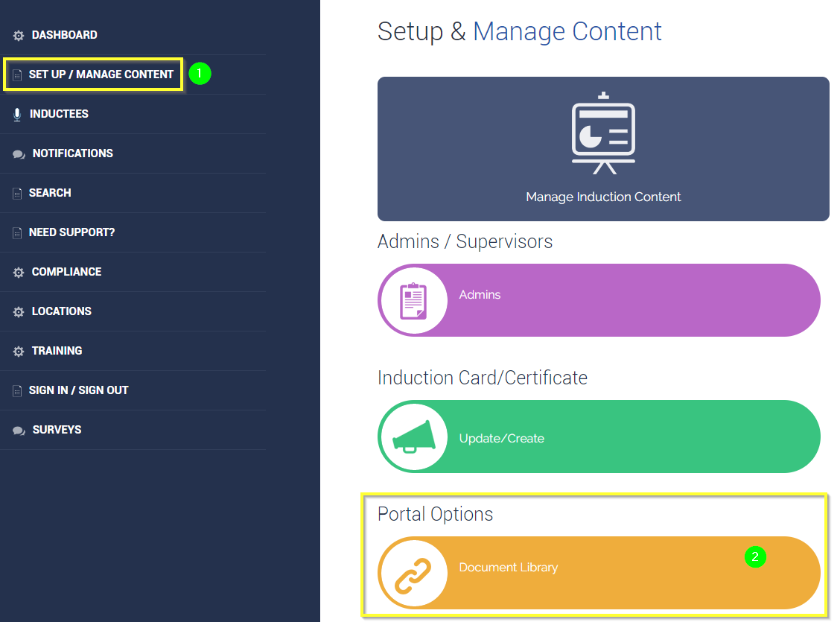Viewport: 840px width, 622px height.
Task: Click the orange chain link icon
Action: coord(413,573)
